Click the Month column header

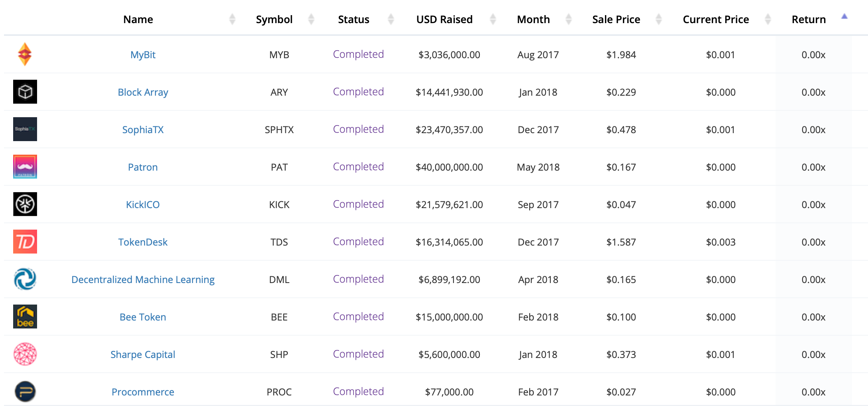point(533,20)
